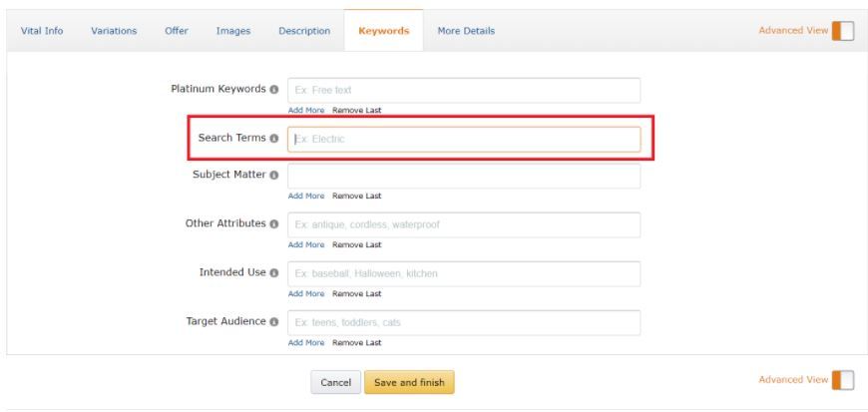Click info icon next to Platinum Keywords
868x412 pixels.
point(274,89)
